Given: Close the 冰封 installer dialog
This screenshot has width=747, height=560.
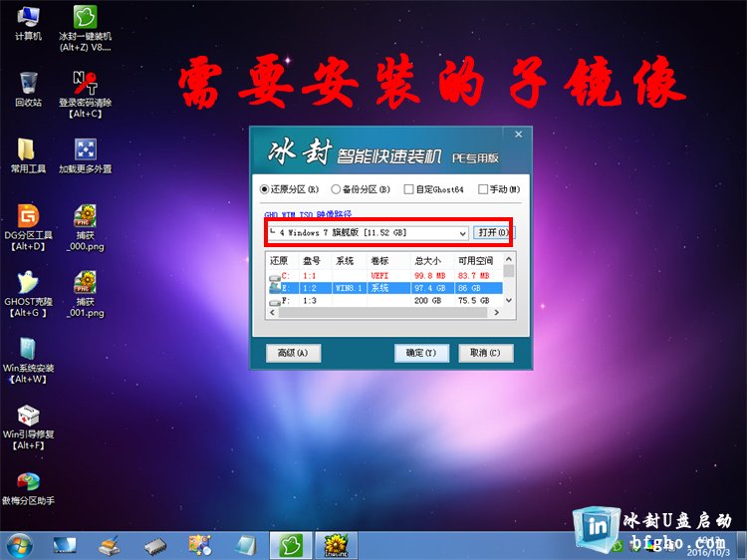Looking at the screenshot, I should pos(518,135).
